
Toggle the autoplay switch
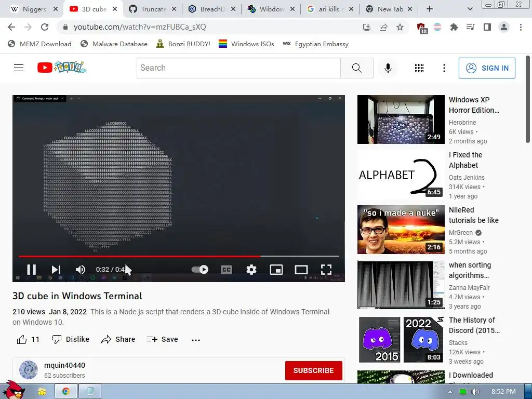pyautogui.click(x=200, y=270)
